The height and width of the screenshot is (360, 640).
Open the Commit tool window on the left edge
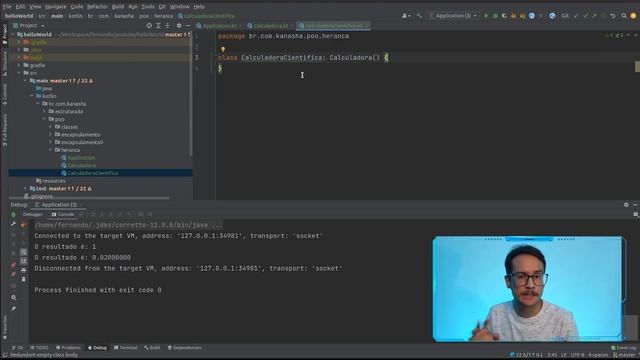click(4, 95)
